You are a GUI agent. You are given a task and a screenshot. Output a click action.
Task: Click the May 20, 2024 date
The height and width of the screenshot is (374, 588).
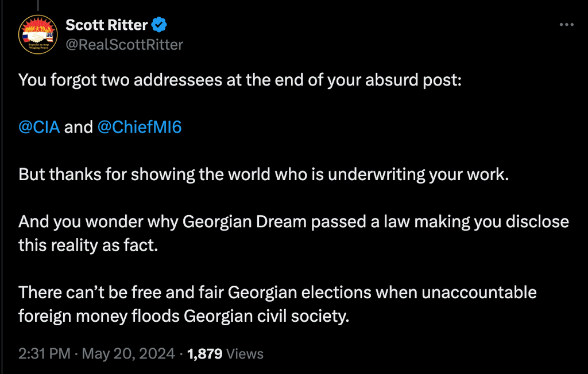(128, 354)
